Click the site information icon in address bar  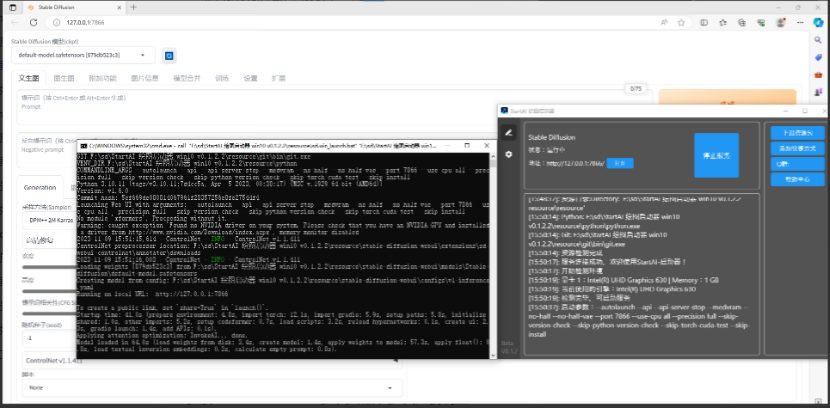coord(56,22)
